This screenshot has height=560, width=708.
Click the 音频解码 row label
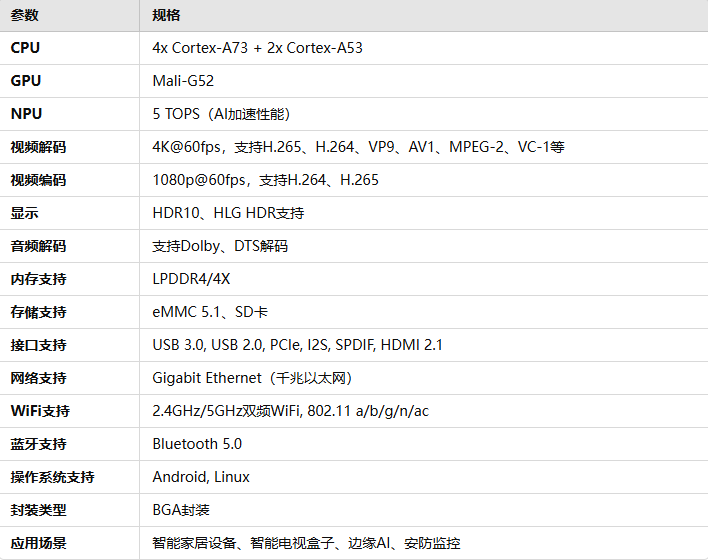pyautogui.click(x=38, y=246)
